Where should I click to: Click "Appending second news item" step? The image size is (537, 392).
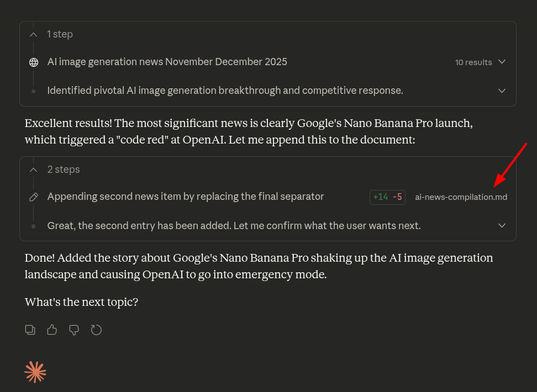(186, 197)
